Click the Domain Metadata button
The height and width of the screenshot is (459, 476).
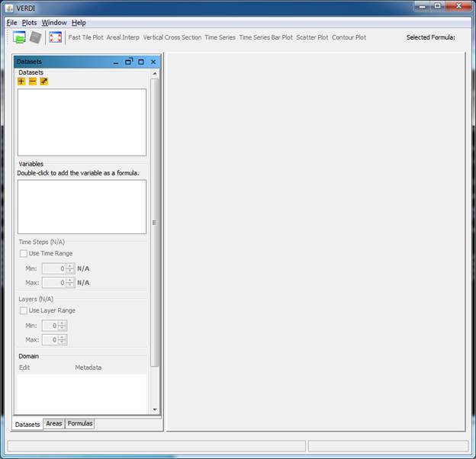(x=88, y=368)
